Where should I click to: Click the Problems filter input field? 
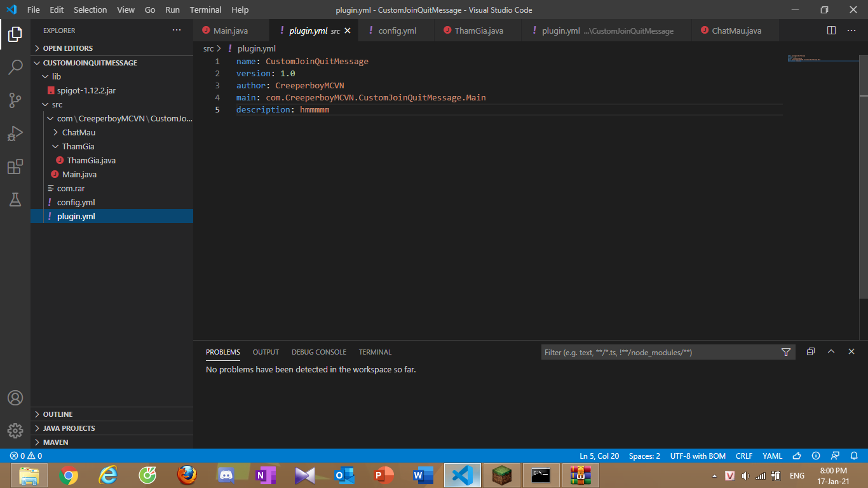coord(660,352)
